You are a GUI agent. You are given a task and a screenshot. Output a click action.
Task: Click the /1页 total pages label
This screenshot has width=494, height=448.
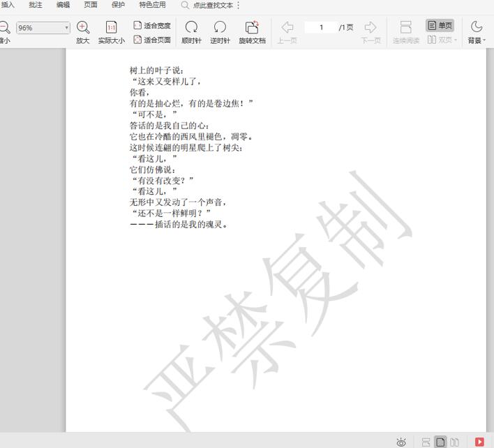tap(346, 27)
